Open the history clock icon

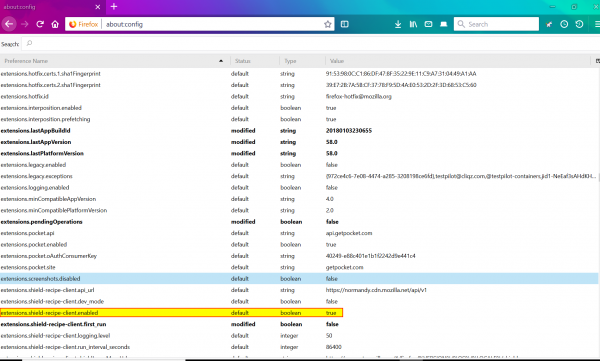[564, 24]
